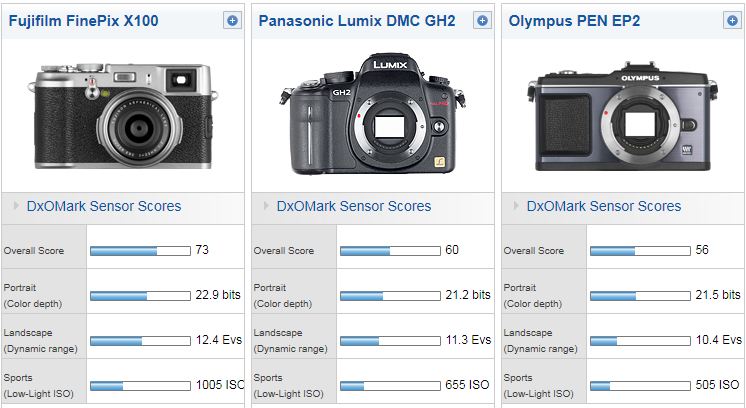Click Overall Score label in Olympus column

coord(534,251)
